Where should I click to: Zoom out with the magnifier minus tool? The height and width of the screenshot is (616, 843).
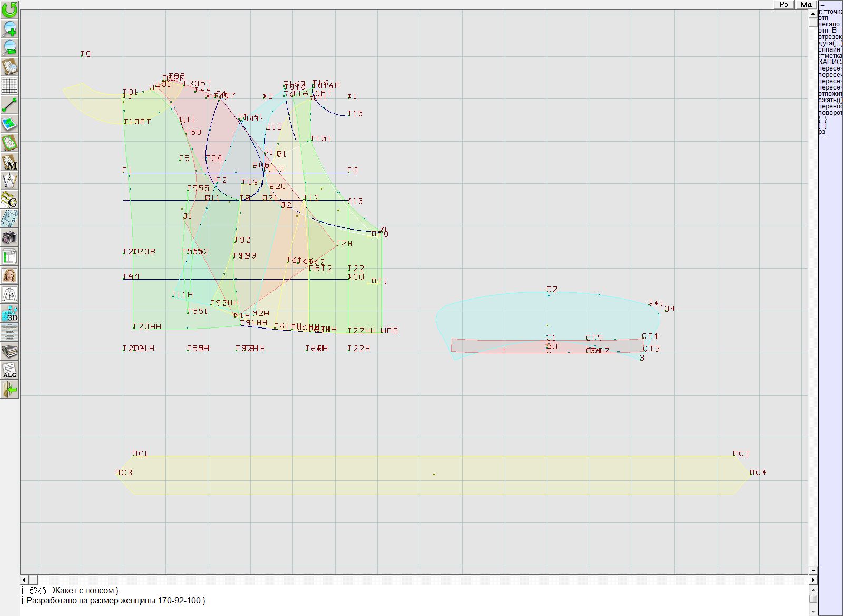(9, 47)
